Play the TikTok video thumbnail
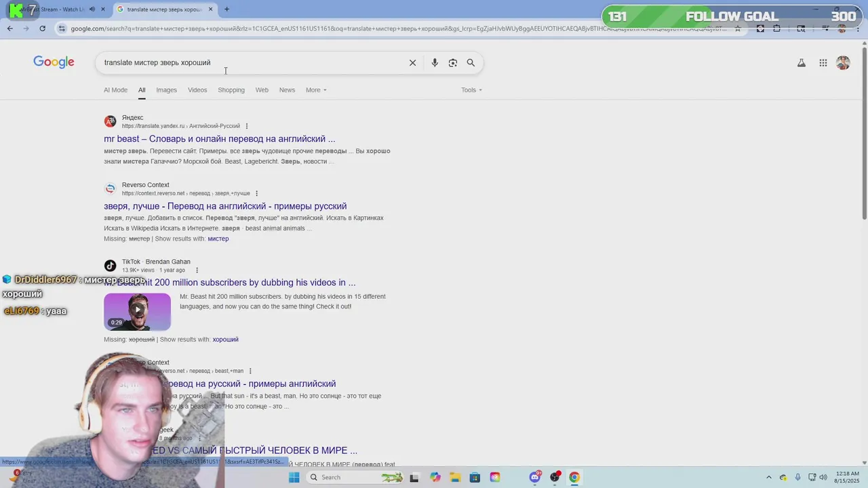The height and width of the screenshot is (488, 868). tap(137, 312)
